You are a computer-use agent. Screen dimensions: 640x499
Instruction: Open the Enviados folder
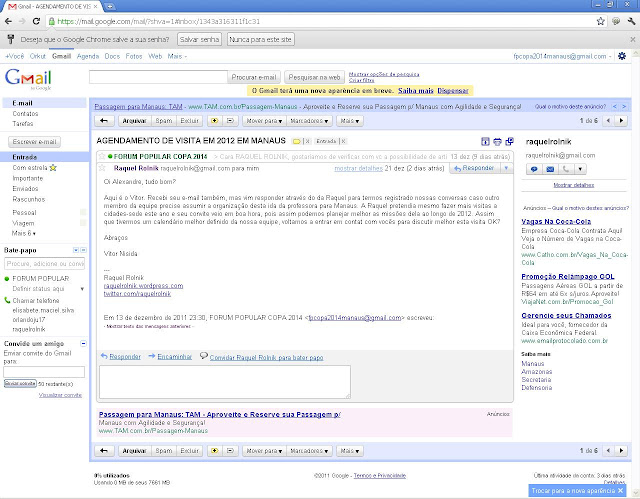pos(25,189)
